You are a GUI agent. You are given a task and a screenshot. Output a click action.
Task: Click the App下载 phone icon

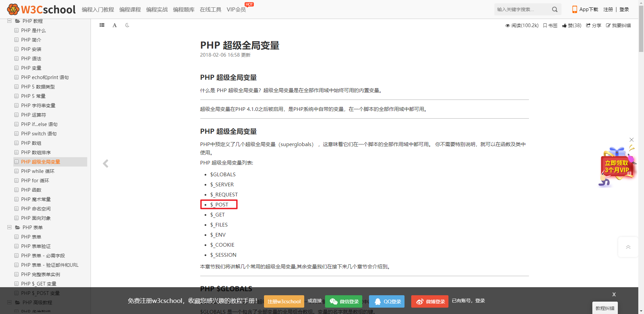575,9
